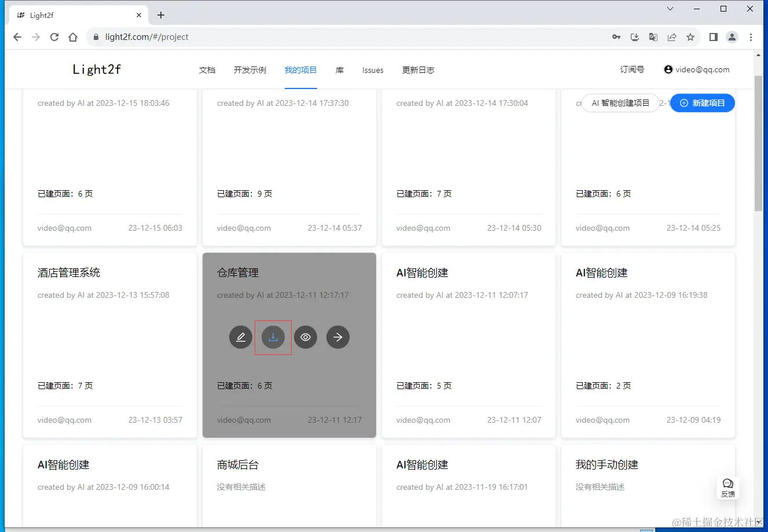The height and width of the screenshot is (532, 768).
Task: View the 更新日志 page
Action: point(418,70)
